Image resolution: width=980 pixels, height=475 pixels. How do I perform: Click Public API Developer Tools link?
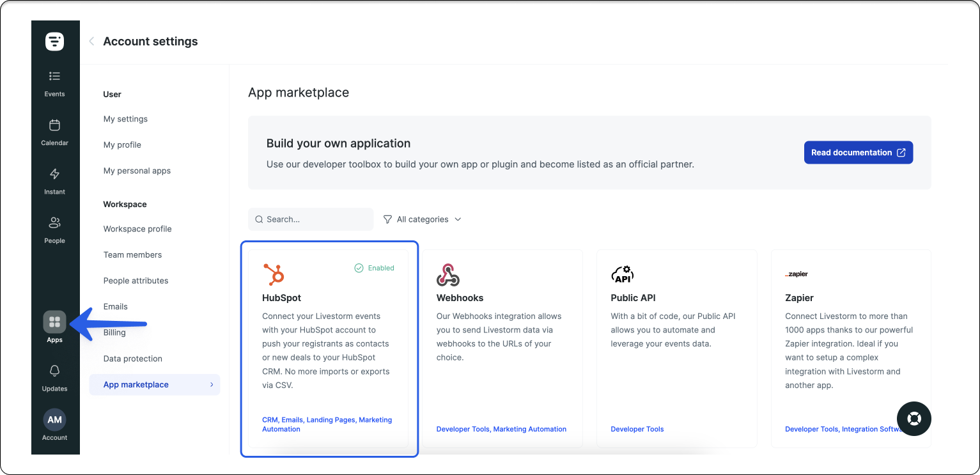tap(637, 429)
